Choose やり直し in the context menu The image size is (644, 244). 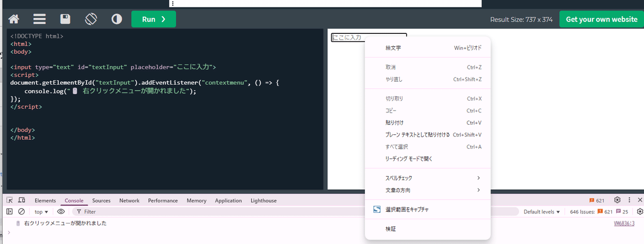click(427, 80)
